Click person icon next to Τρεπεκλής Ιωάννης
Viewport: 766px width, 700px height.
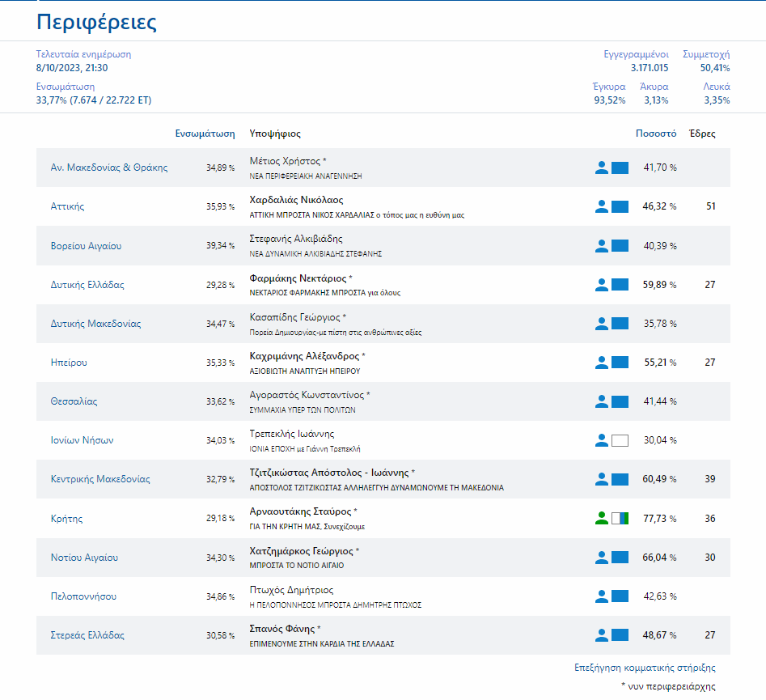tap(601, 440)
